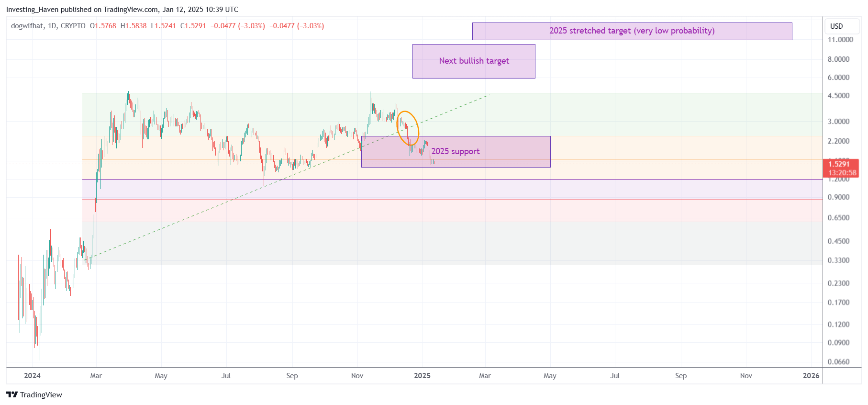Click the 4.5000 price axis label
Screen dimensions: 868x405
pyautogui.click(x=839, y=96)
